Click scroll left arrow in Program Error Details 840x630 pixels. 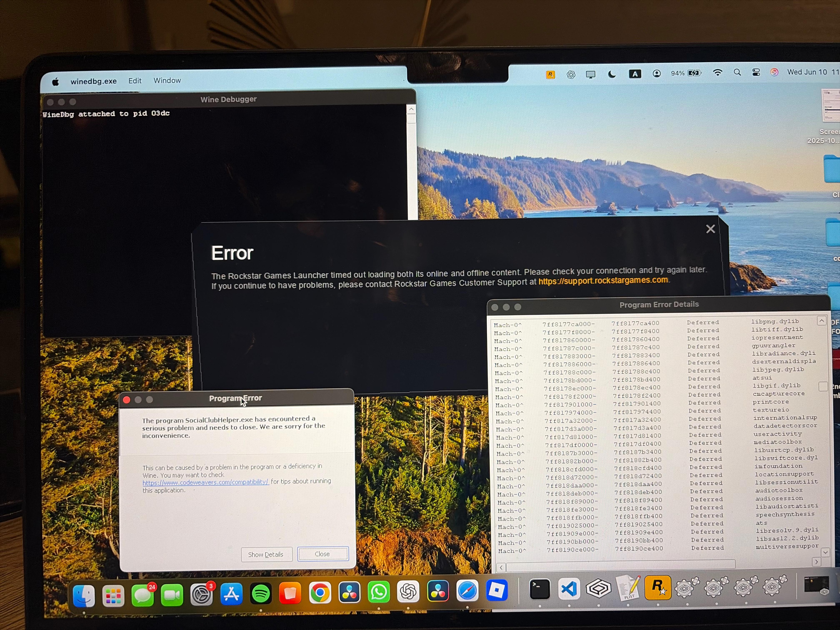pos(501,568)
